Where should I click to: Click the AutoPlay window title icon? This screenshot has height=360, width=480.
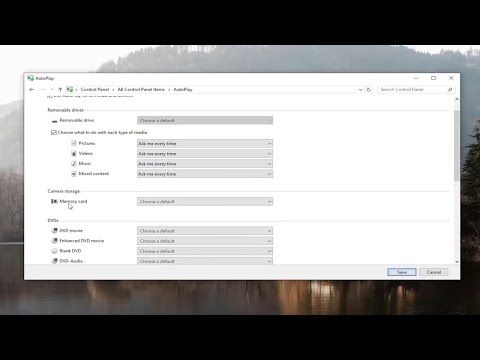pyautogui.click(x=30, y=78)
